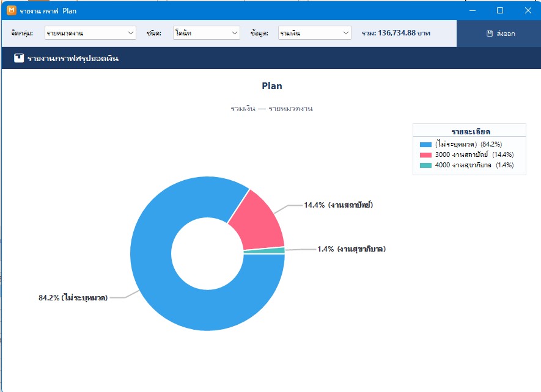Open the จัดกลุ่ม dropdown showing รายหมวดงาน

pos(90,33)
